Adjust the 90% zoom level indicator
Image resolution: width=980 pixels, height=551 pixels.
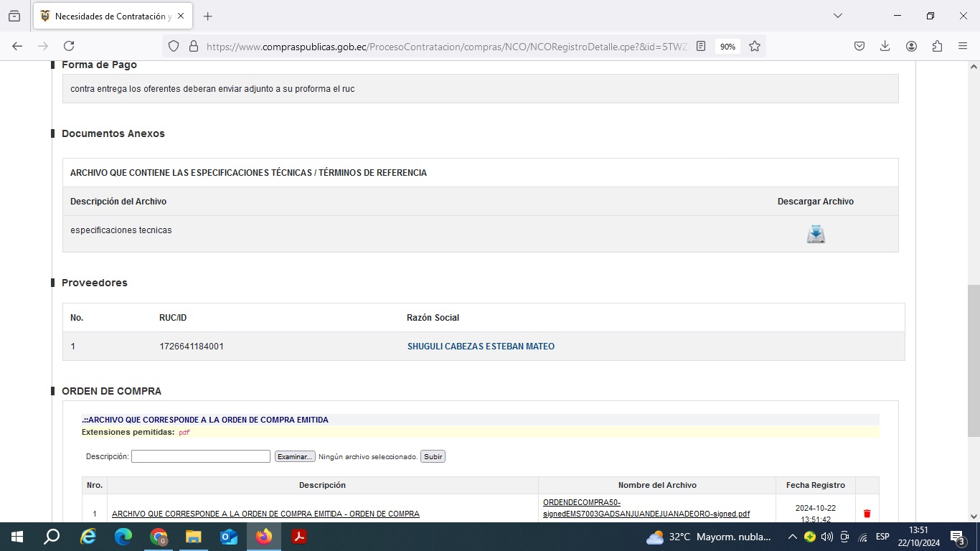pyautogui.click(x=727, y=46)
